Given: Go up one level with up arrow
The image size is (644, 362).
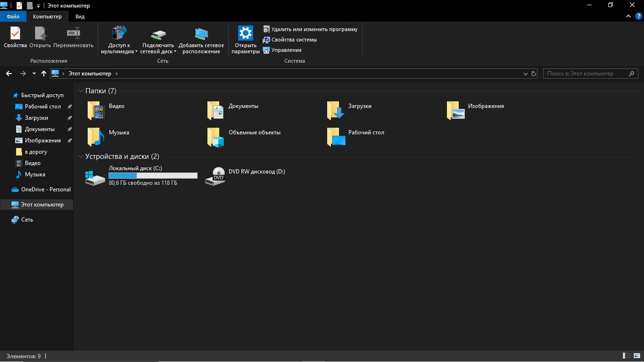Looking at the screenshot, I should (44, 74).
